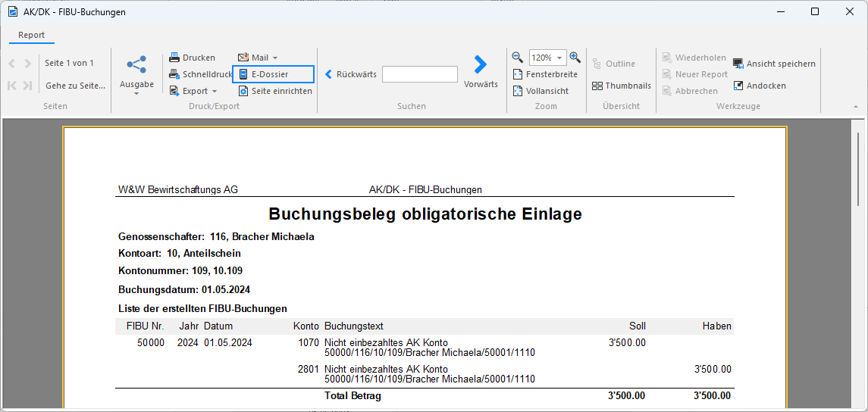Focus the Suchen search text field
Viewport: 868px width, 412px height.
click(x=420, y=74)
